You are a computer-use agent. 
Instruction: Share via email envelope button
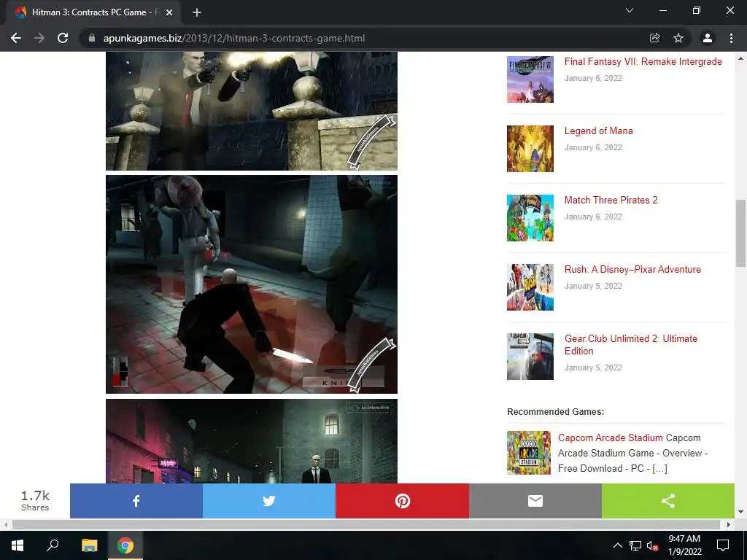point(535,500)
